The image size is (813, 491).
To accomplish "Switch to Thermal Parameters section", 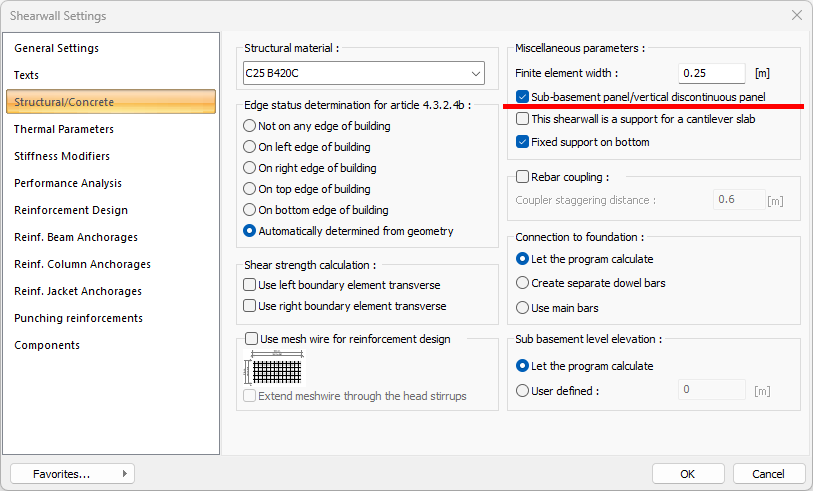I will pyautogui.click(x=64, y=129).
